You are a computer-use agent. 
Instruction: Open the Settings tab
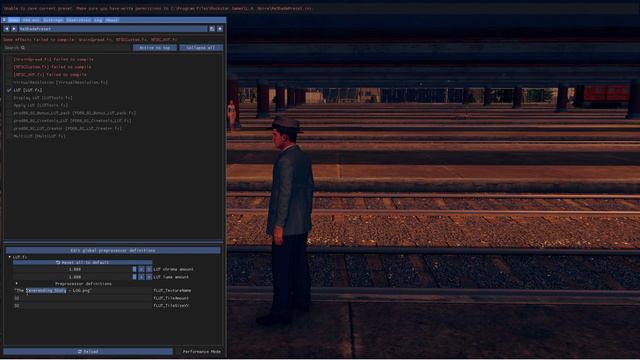click(x=53, y=20)
